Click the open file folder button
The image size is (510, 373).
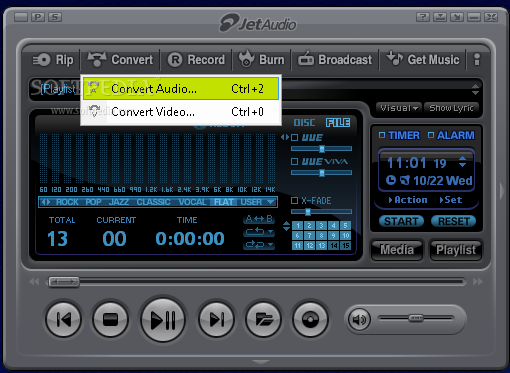[x=263, y=320]
